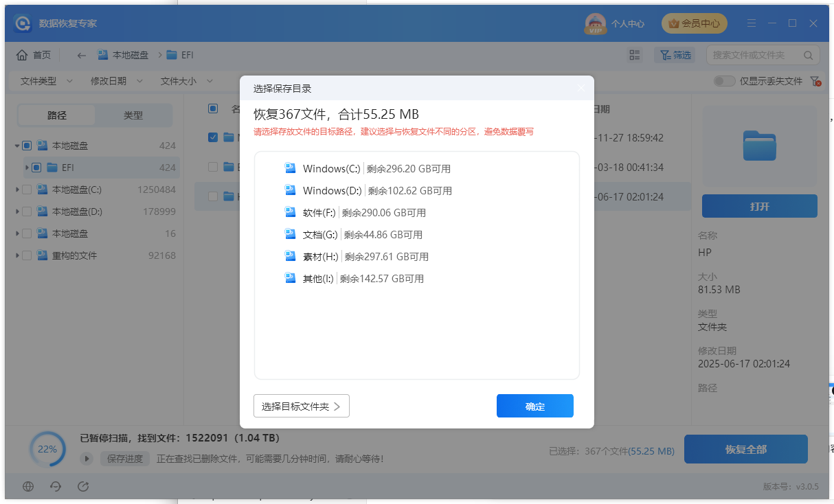Open the 修改日期 filter dropdown
The width and height of the screenshot is (834, 504).
[x=117, y=81]
